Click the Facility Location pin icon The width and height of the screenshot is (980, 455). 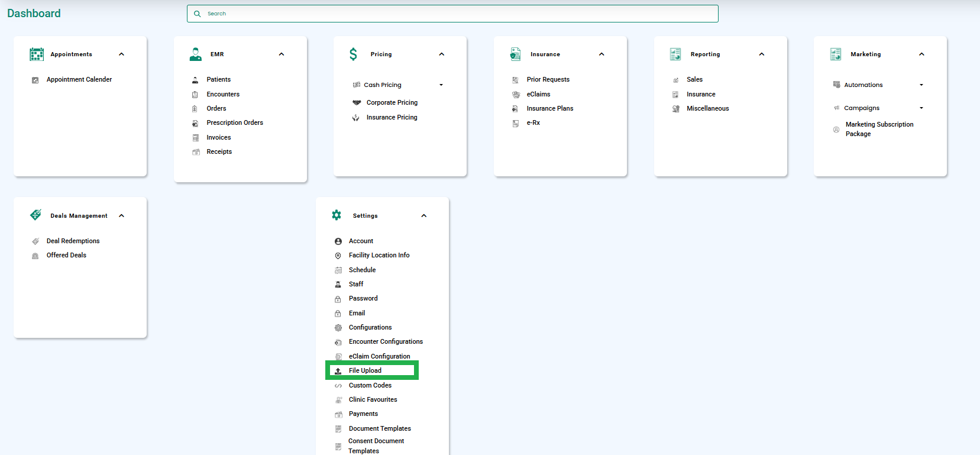pos(338,256)
